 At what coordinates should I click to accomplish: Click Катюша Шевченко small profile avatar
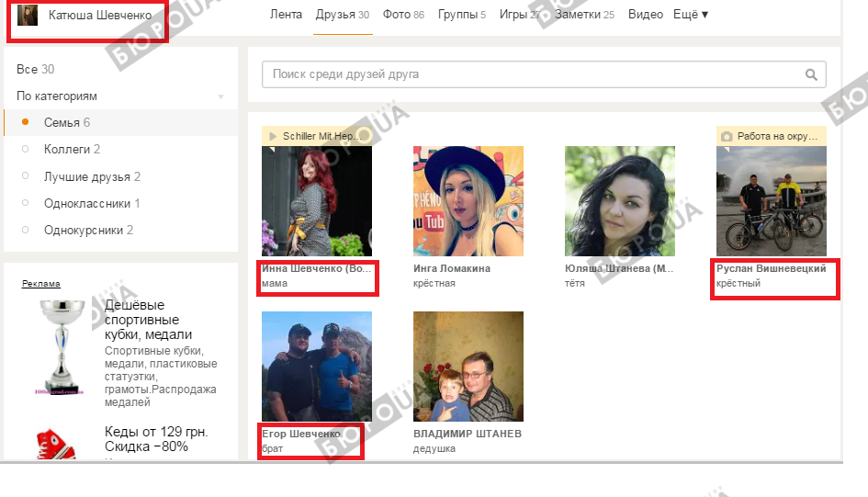tap(28, 16)
